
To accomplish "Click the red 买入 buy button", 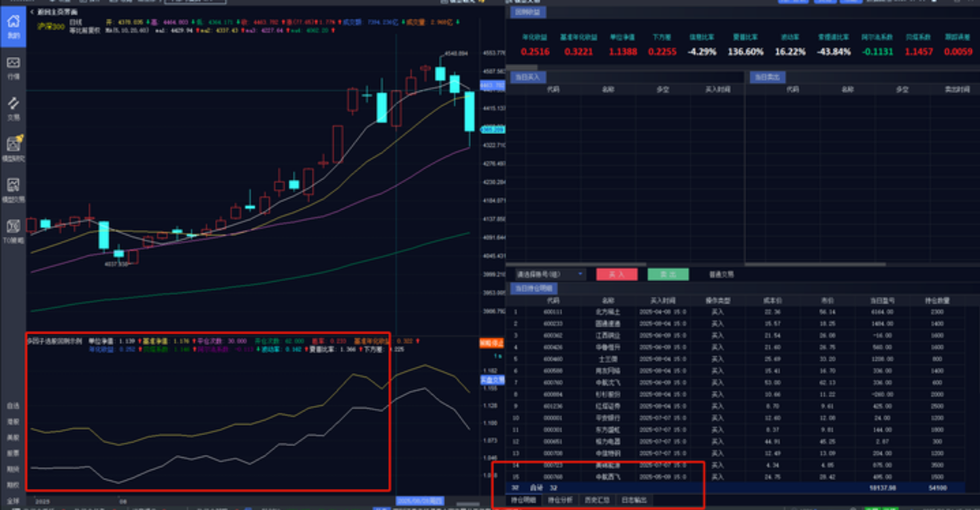I will (x=617, y=274).
